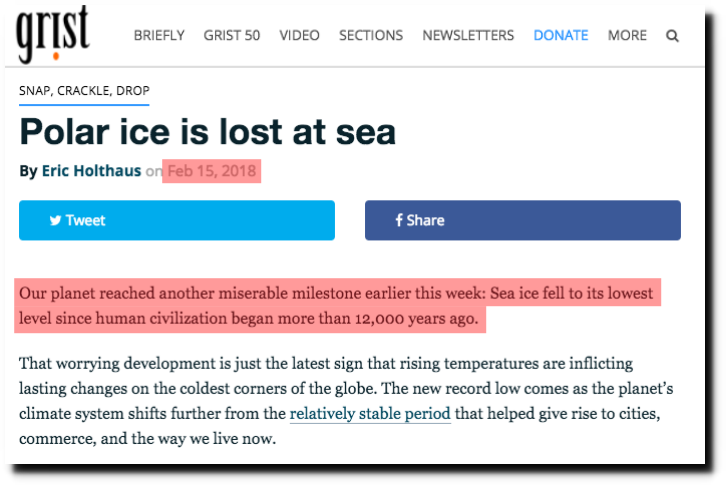Go to Grist 50 section
Viewport: 726px width, 485px height.
point(232,35)
